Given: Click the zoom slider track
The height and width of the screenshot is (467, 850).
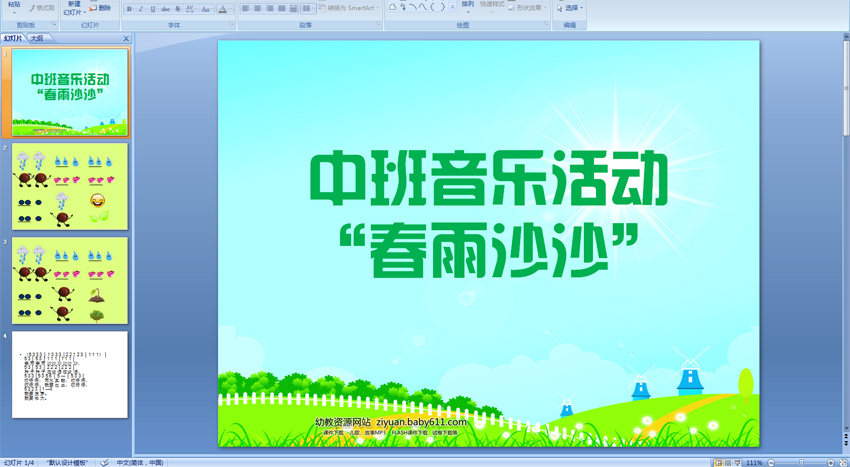Looking at the screenshot, I should 801,463.
